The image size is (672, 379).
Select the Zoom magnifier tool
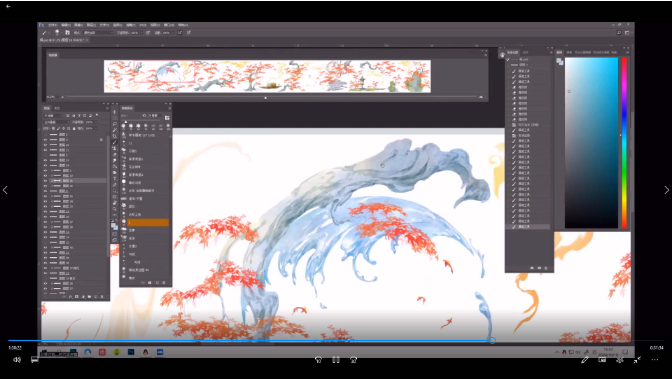[x=115, y=209]
